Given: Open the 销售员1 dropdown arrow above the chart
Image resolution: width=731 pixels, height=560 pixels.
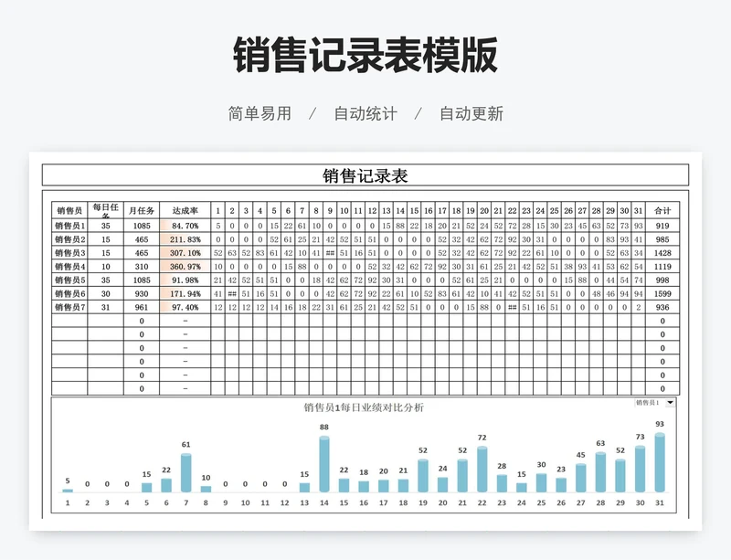Looking at the screenshot, I should tap(671, 402).
